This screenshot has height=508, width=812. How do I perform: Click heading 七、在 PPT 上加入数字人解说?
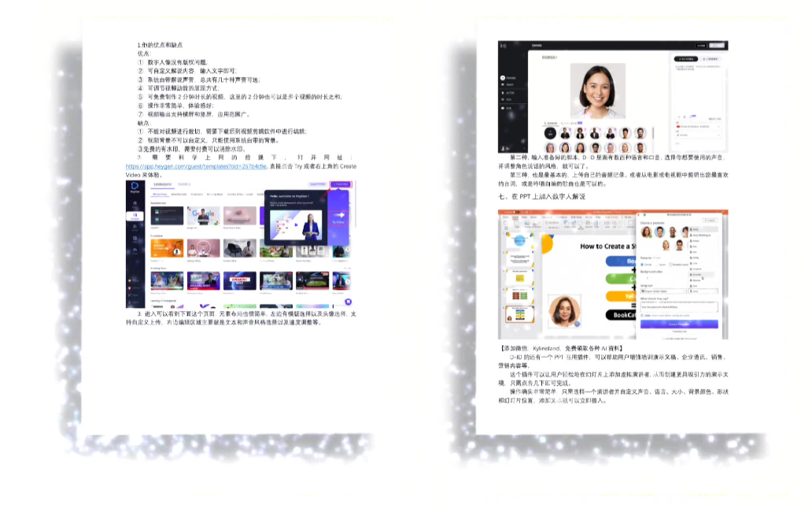[541, 197]
